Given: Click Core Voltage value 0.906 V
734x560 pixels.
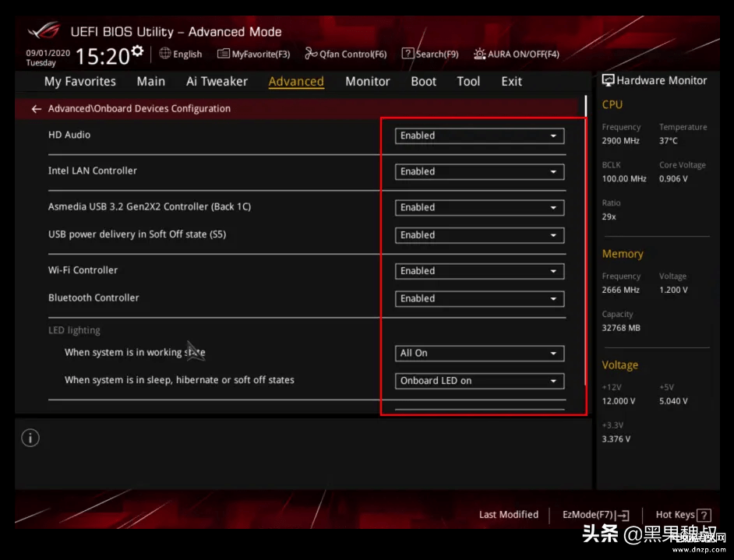Looking at the screenshot, I should pos(674,178).
